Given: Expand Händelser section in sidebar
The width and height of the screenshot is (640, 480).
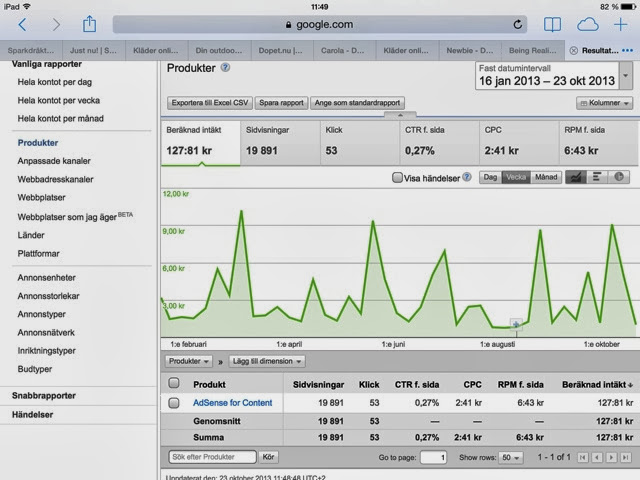Looking at the screenshot, I should tap(33, 415).
